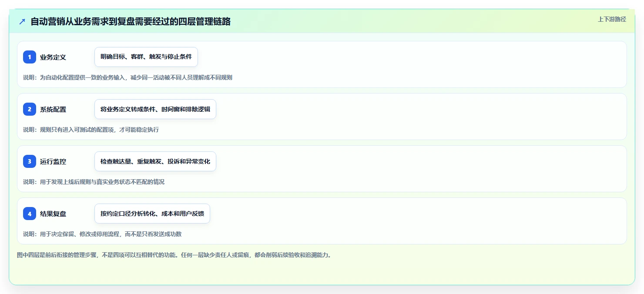The width and height of the screenshot is (644, 294).
Task: Select the 运行监控 step label
Action: [53, 161]
